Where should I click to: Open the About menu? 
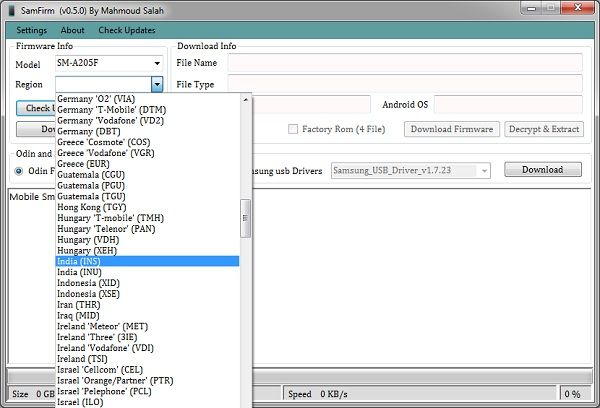pyautogui.click(x=72, y=30)
